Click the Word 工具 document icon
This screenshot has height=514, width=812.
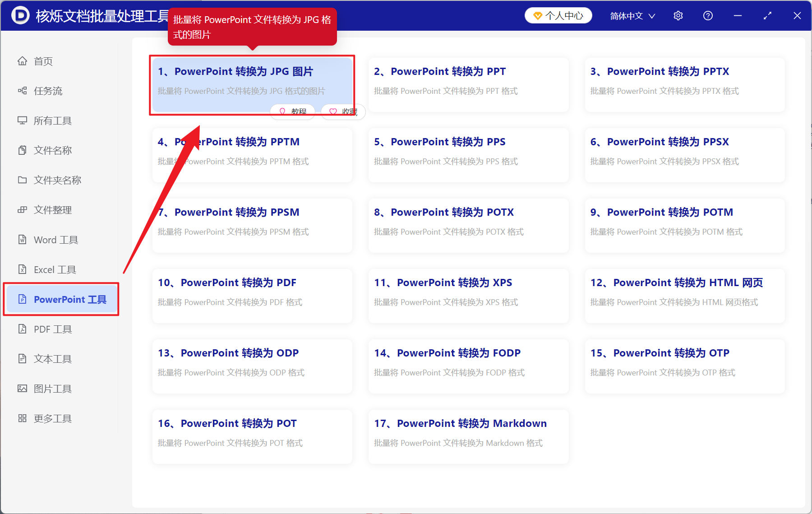click(22, 240)
